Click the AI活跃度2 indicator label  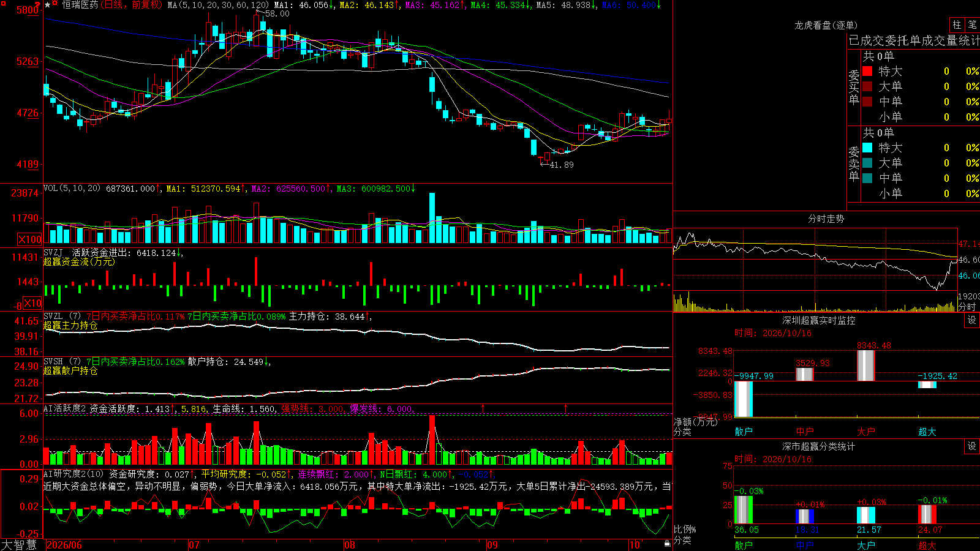click(65, 408)
